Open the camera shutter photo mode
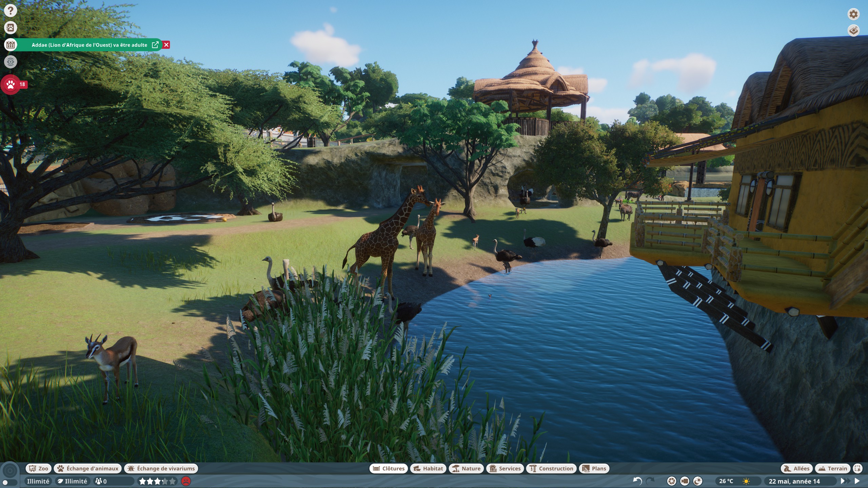Image resolution: width=868 pixels, height=488 pixels. [x=672, y=481]
